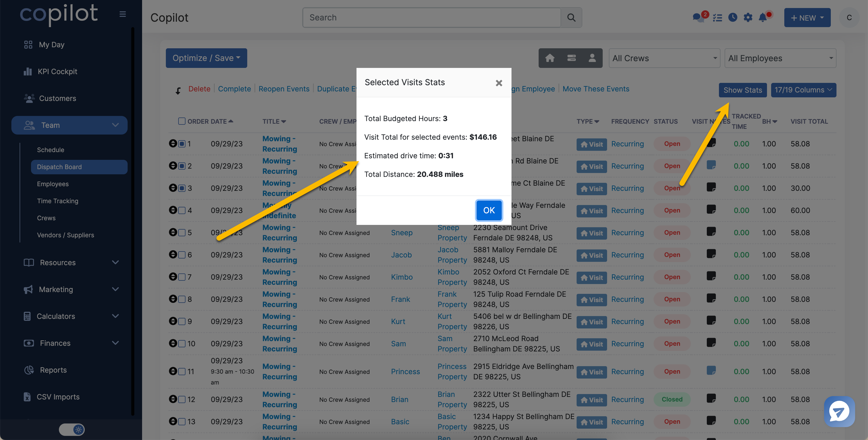Click move handle icon for row 7

173,277
